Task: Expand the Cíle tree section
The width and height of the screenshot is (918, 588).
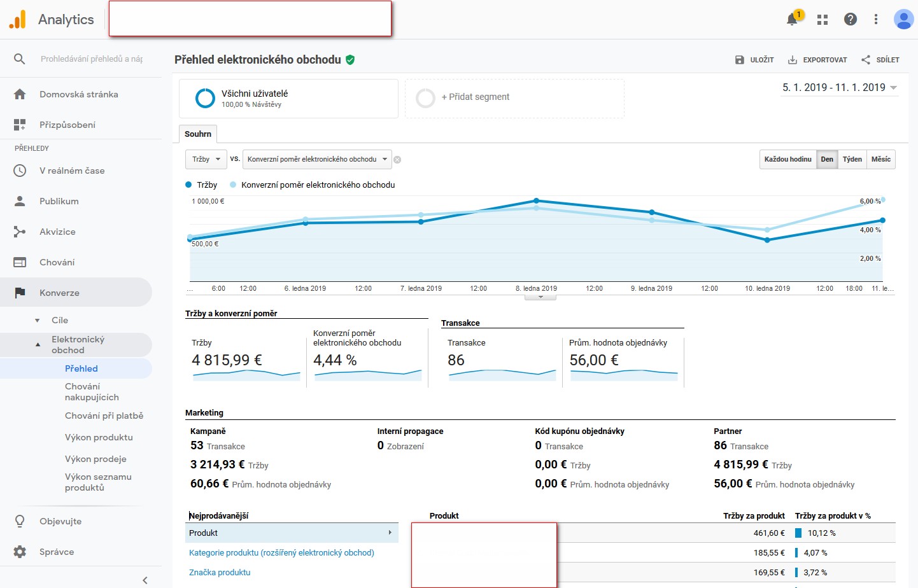Action: tap(38, 320)
